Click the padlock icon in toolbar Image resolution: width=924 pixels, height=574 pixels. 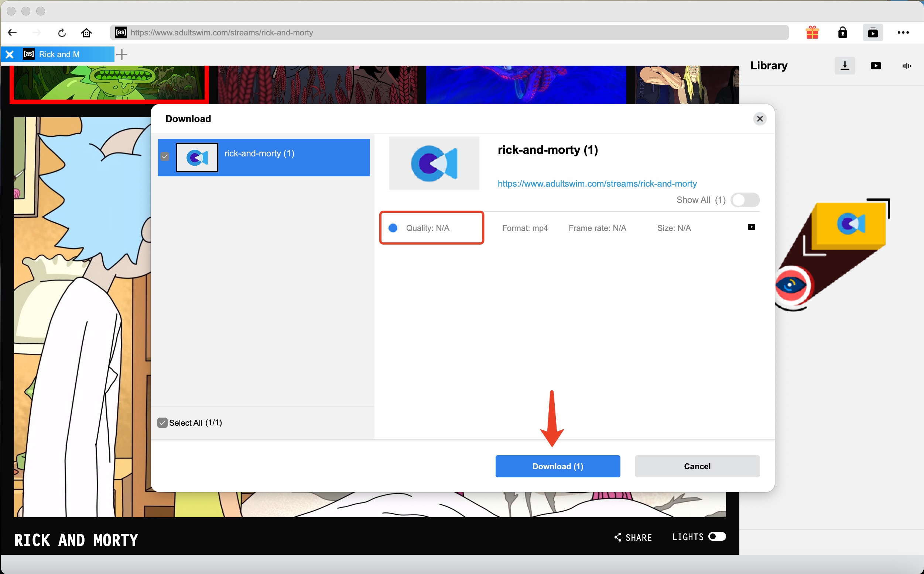pos(842,33)
